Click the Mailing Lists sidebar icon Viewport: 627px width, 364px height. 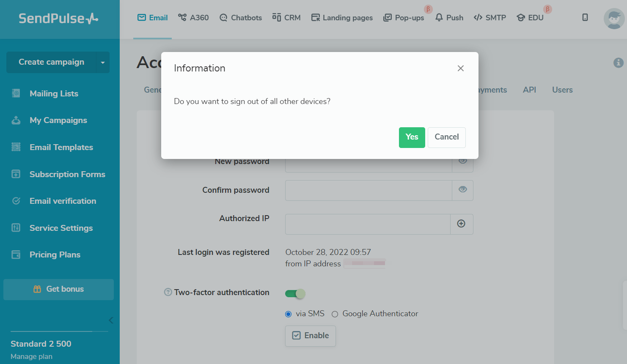point(16,93)
